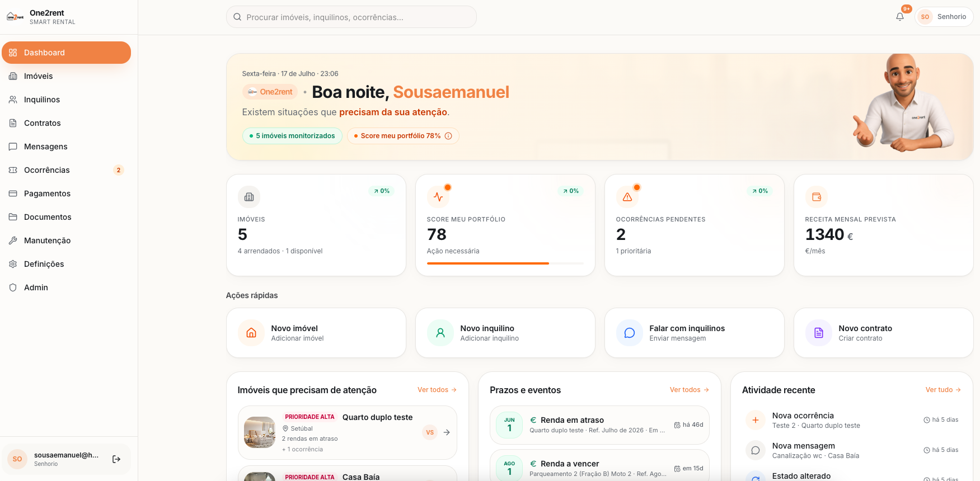Screen dimensions: 980x481
Task: Open Documentos section
Action: pyautogui.click(x=66, y=217)
